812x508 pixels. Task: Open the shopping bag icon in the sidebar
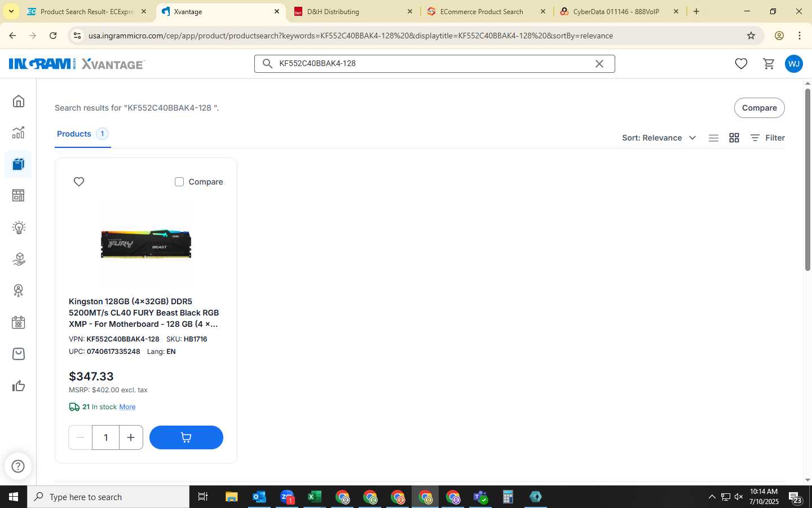19,354
